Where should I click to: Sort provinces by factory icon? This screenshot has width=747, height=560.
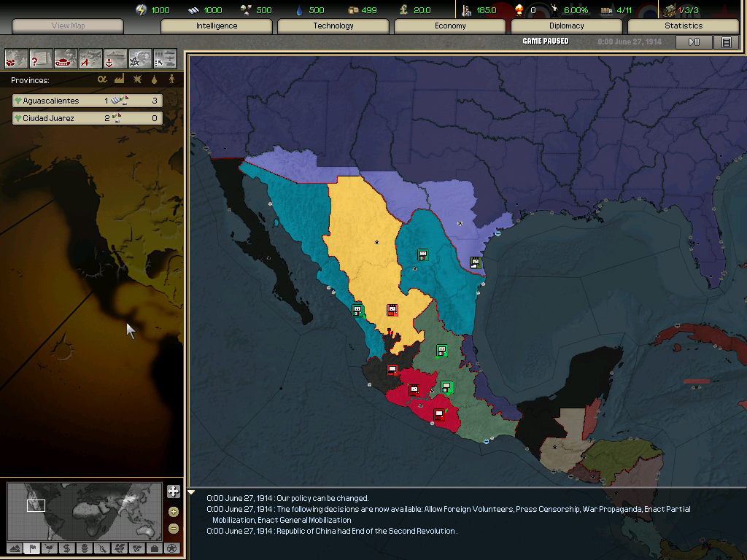(119, 79)
